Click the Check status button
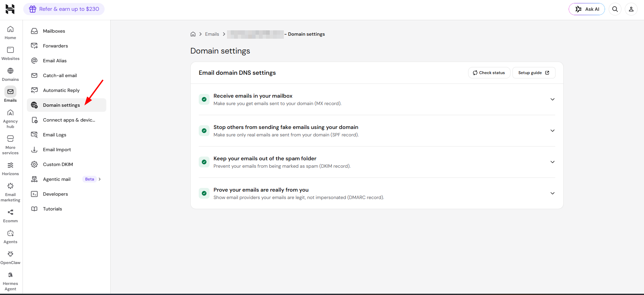 pos(489,73)
